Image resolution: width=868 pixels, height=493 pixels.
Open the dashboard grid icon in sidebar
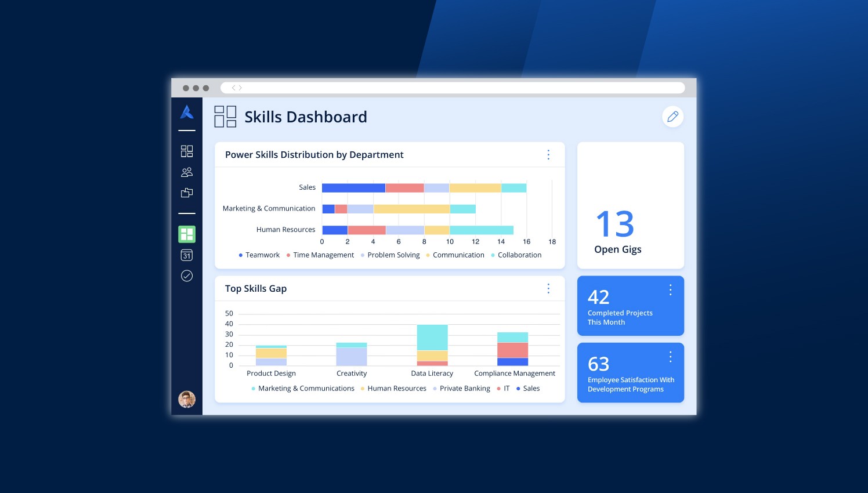click(187, 151)
